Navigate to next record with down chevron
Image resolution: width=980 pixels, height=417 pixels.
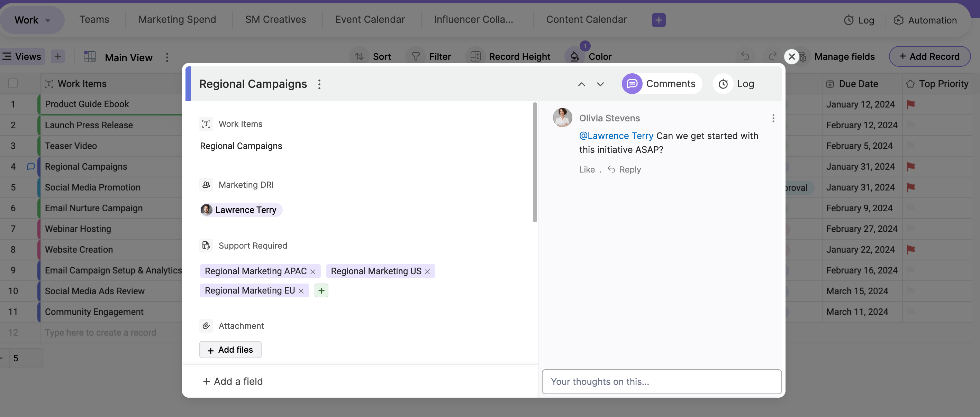click(x=600, y=84)
